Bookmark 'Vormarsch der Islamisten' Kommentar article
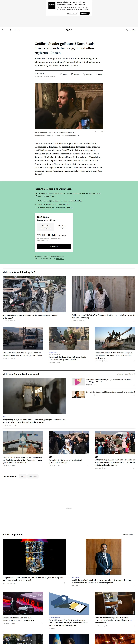 coord(88,362)
